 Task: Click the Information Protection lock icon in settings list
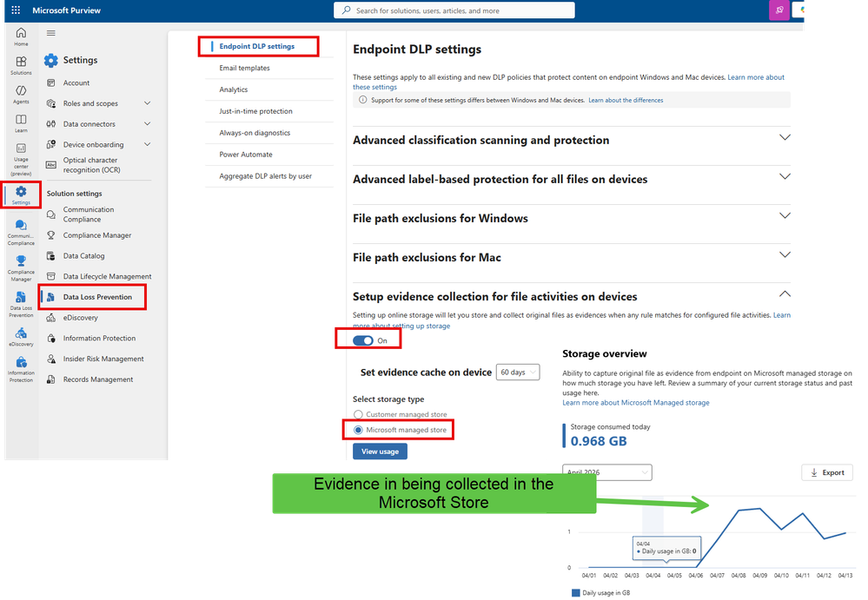coord(51,339)
